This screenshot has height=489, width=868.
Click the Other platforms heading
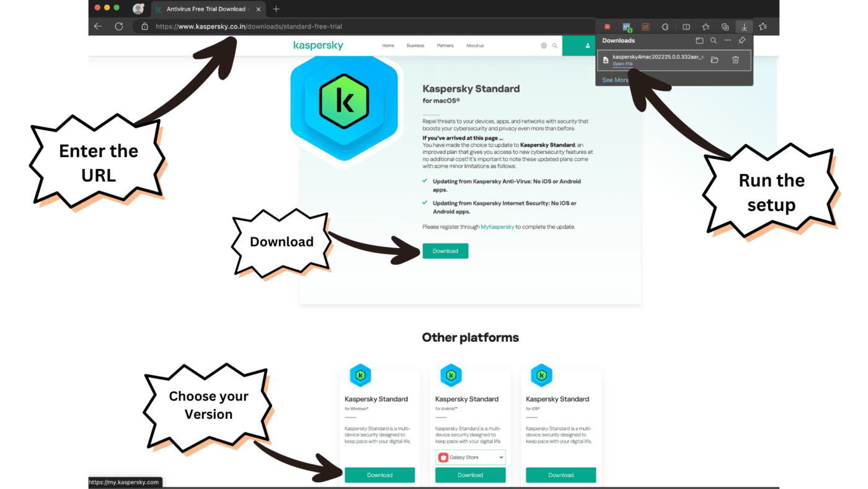click(x=470, y=338)
